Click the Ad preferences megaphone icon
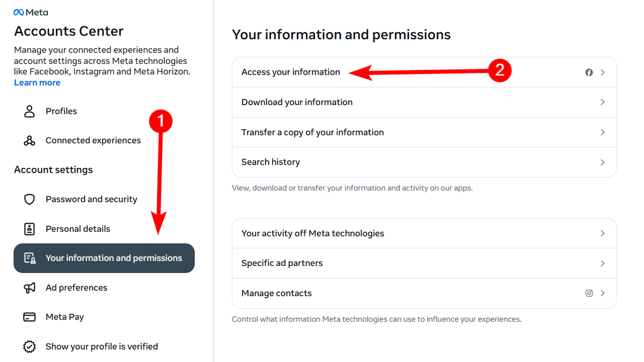The width and height of the screenshot is (644, 362). click(x=30, y=288)
